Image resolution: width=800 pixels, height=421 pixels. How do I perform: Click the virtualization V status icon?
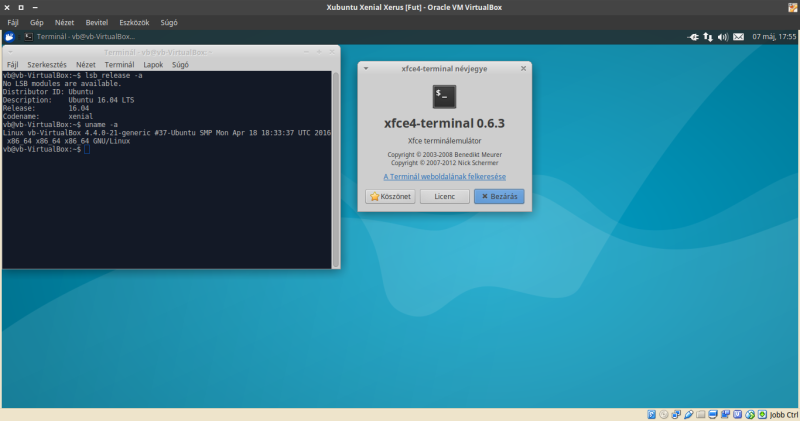coord(737,415)
